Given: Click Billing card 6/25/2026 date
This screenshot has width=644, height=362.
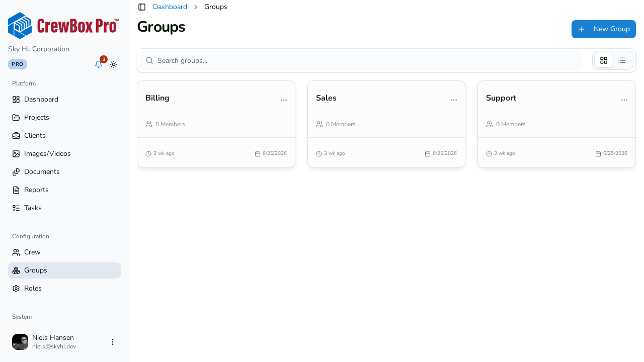Looking at the screenshot, I should pos(275,153).
